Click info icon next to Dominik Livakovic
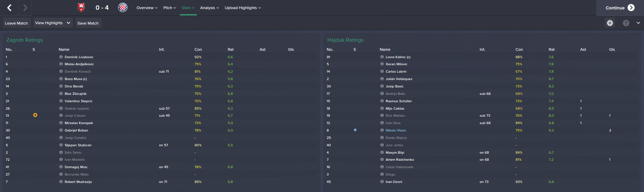The image size is (644, 192). point(61,57)
